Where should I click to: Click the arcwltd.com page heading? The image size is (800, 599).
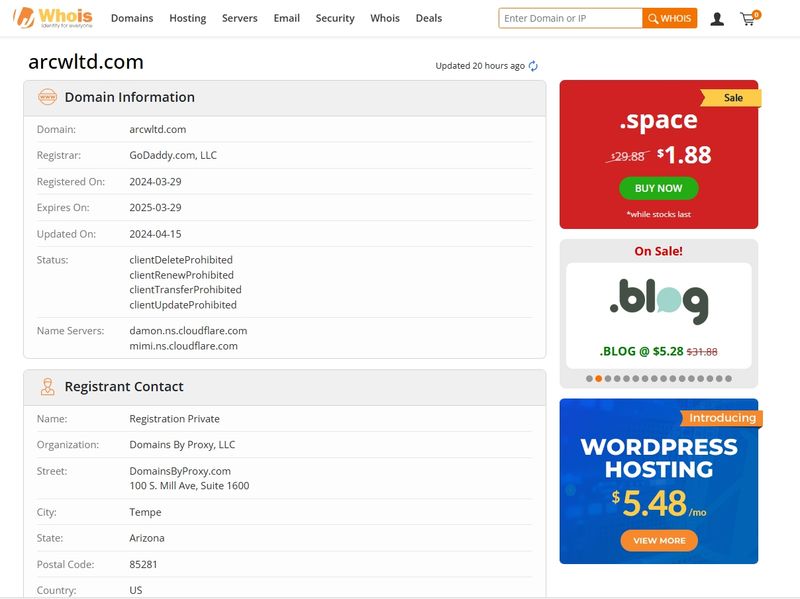tap(86, 62)
